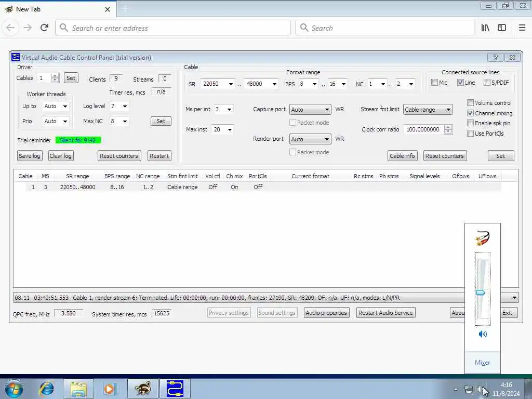This screenshot has width=532, height=399.
Task: Open the Capture port dropdown
Action: [310, 110]
